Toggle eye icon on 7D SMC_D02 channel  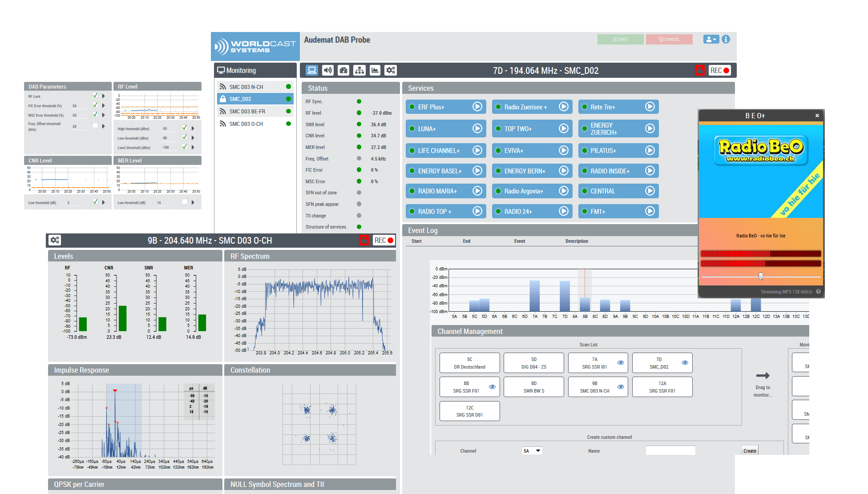(685, 363)
